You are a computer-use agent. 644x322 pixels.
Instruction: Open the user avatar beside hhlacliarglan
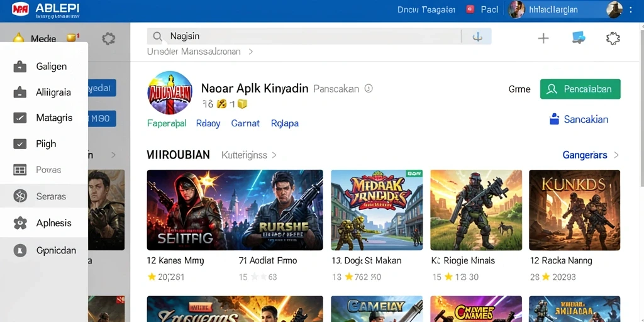[517, 9]
